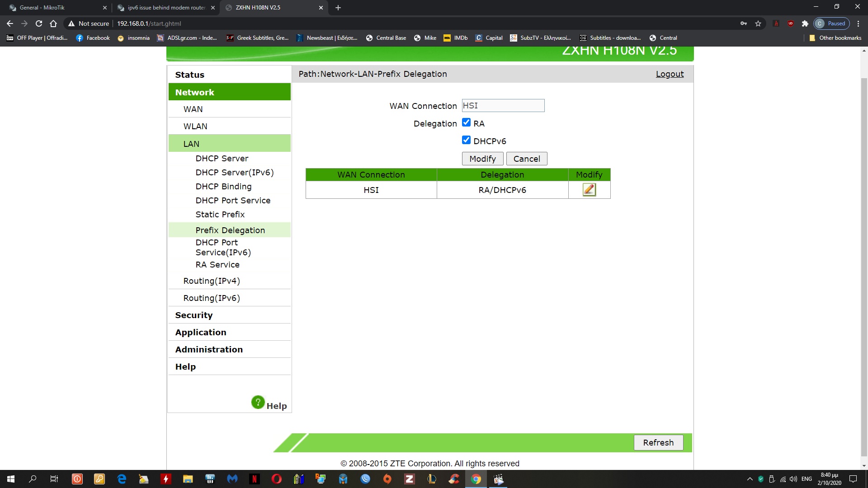
Task: Open the RA Service menu item
Action: tap(217, 265)
